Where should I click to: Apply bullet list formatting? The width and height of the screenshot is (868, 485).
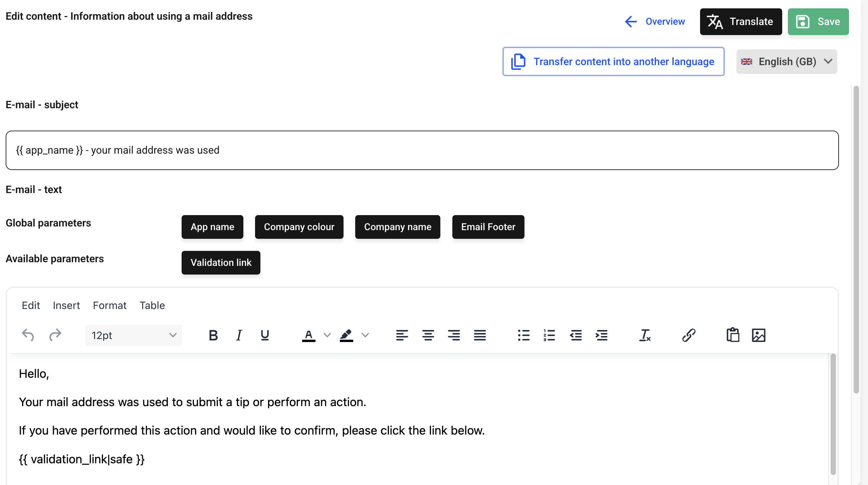click(523, 335)
